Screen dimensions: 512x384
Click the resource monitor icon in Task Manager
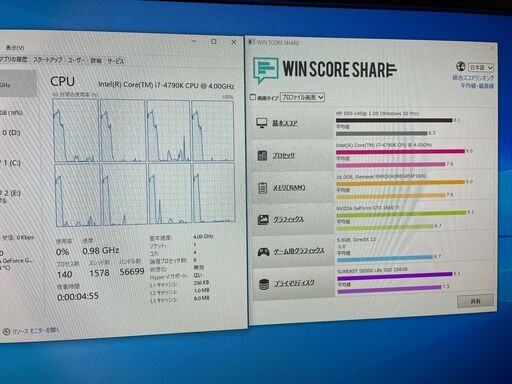[6, 331]
